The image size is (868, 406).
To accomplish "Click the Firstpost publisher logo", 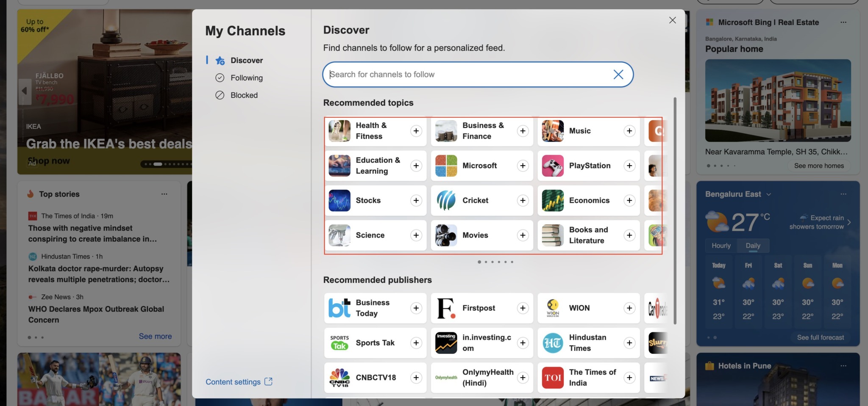I will [446, 308].
